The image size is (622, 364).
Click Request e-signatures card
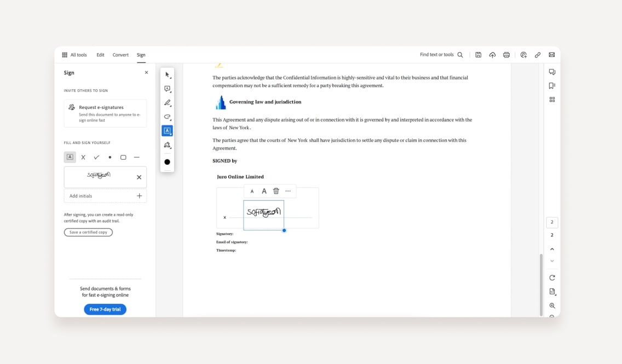point(105,113)
